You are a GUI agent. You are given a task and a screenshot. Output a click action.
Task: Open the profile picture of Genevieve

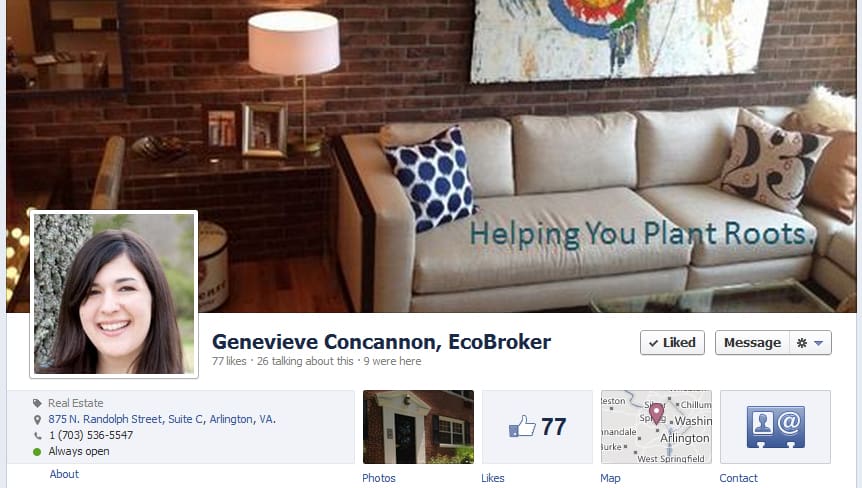click(114, 294)
